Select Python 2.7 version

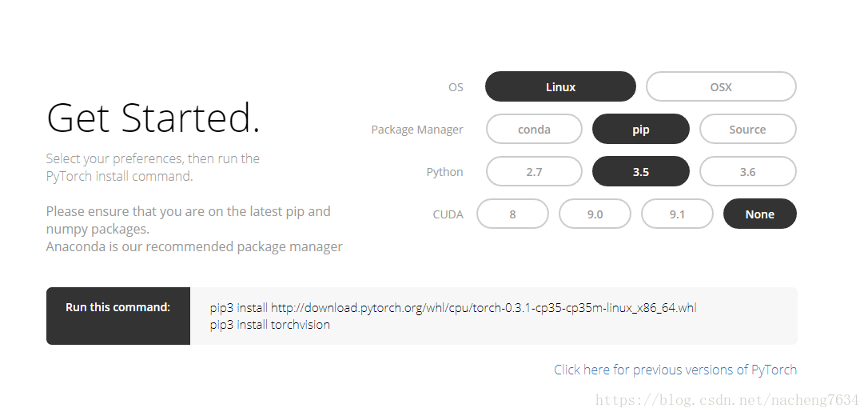[x=534, y=172]
